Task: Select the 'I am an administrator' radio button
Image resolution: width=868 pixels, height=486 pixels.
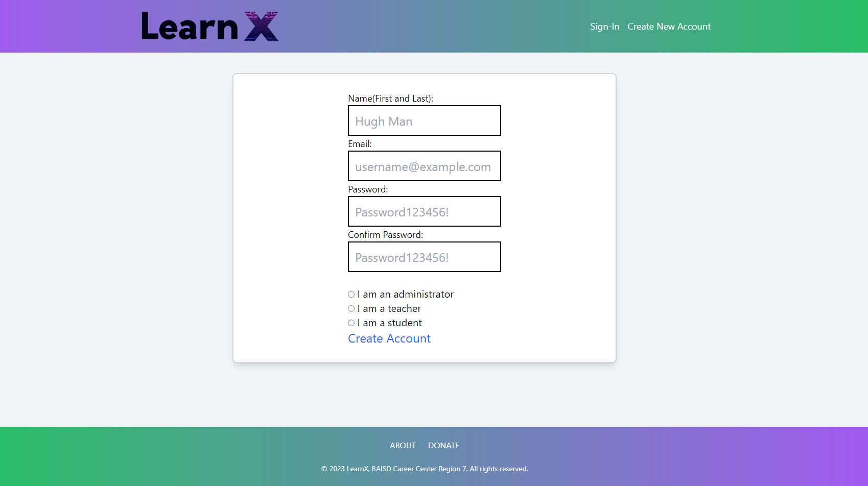Action: (351, 295)
